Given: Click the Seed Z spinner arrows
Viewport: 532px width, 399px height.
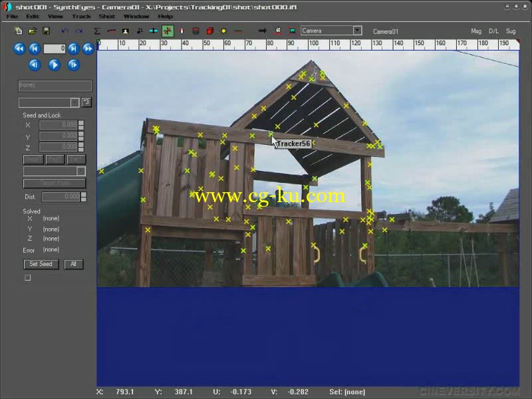Looking at the screenshot, I should (81, 147).
